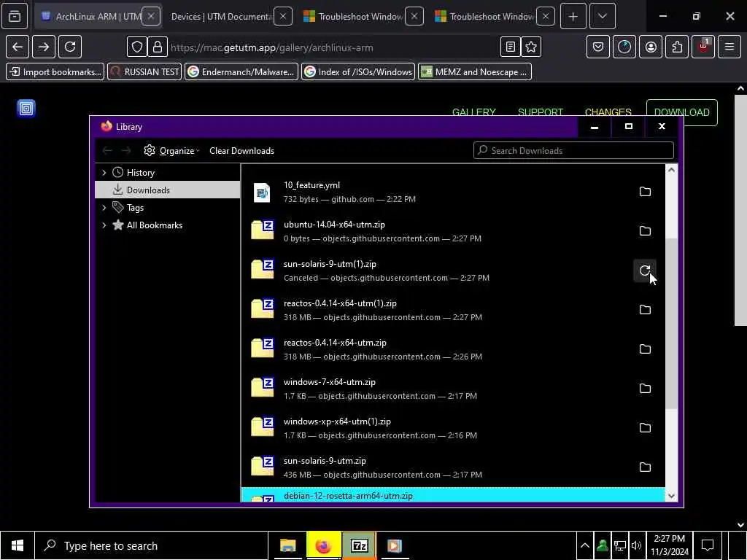Open folder containing sun-solaris-9-utm.zip
747x560 pixels.
[645, 467]
